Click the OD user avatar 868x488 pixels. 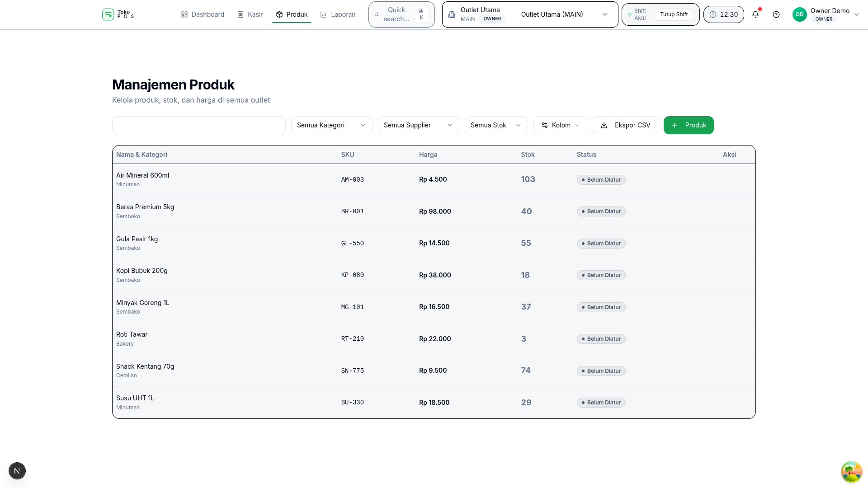point(799,14)
